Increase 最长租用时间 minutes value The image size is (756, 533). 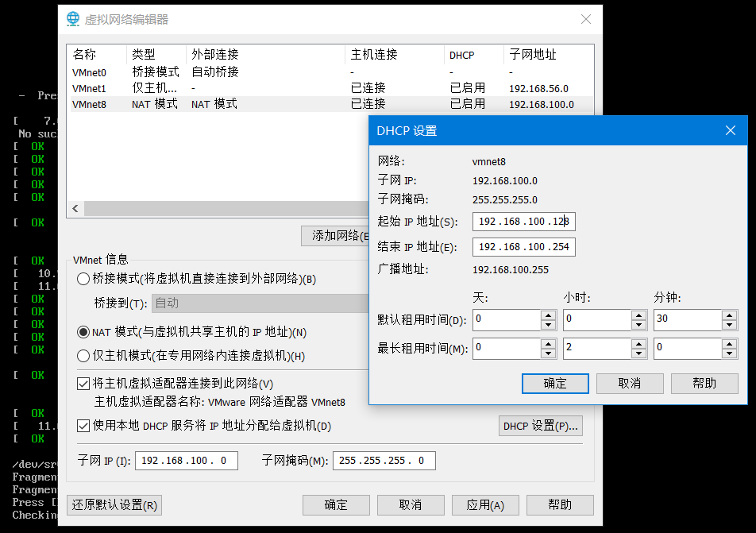tap(730, 343)
